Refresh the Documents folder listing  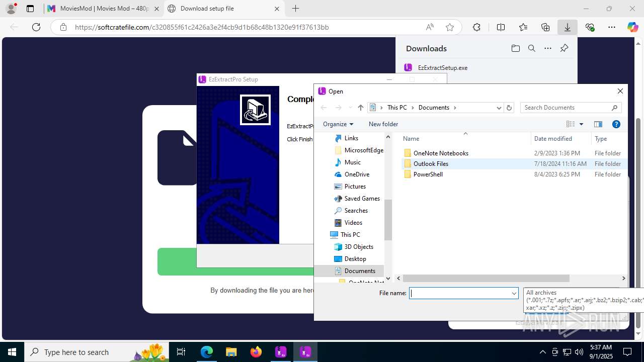click(x=509, y=108)
